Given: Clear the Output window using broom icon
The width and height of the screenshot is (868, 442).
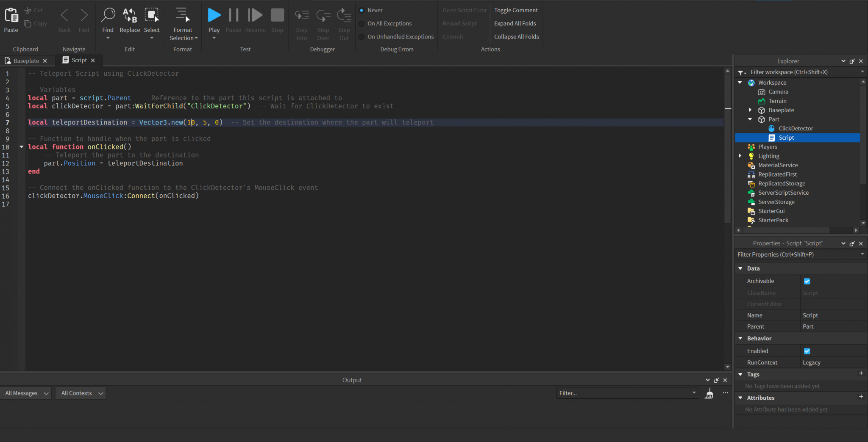Looking at the screenshot, I should 709,393.
